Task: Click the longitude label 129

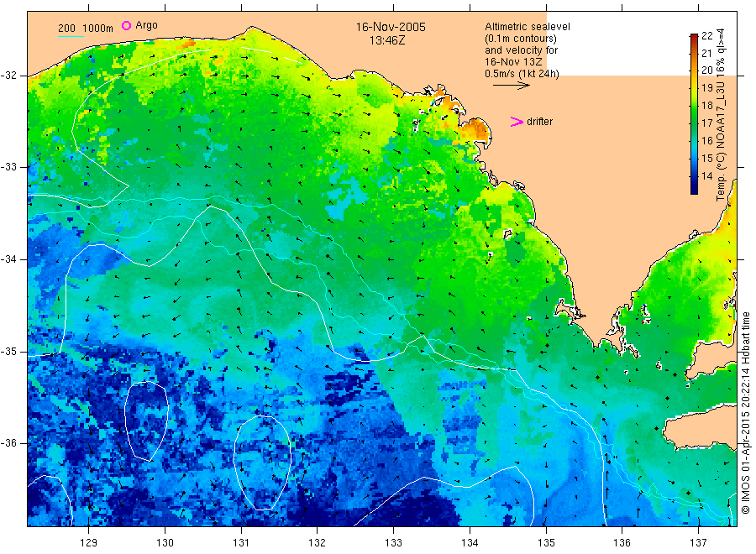Action: pos(89,543)
